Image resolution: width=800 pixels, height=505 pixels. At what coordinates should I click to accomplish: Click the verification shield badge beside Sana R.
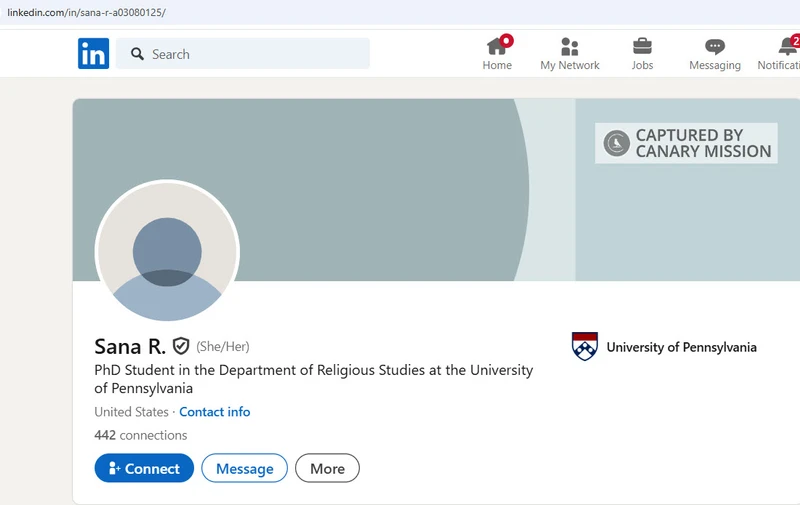coord(181,346)
